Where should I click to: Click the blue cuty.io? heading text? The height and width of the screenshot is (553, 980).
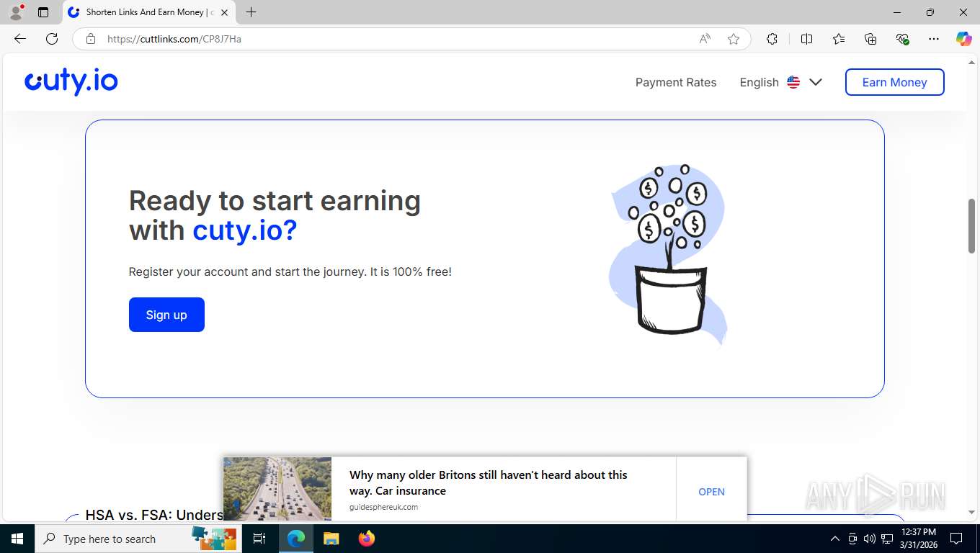pyautogui.click(x=245, y=230)
